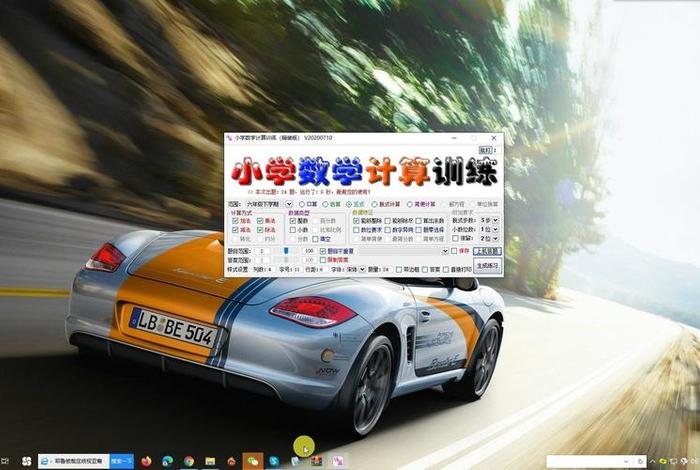Click the 行距 input field
The image size is (700, 470).
coord(321,270)
